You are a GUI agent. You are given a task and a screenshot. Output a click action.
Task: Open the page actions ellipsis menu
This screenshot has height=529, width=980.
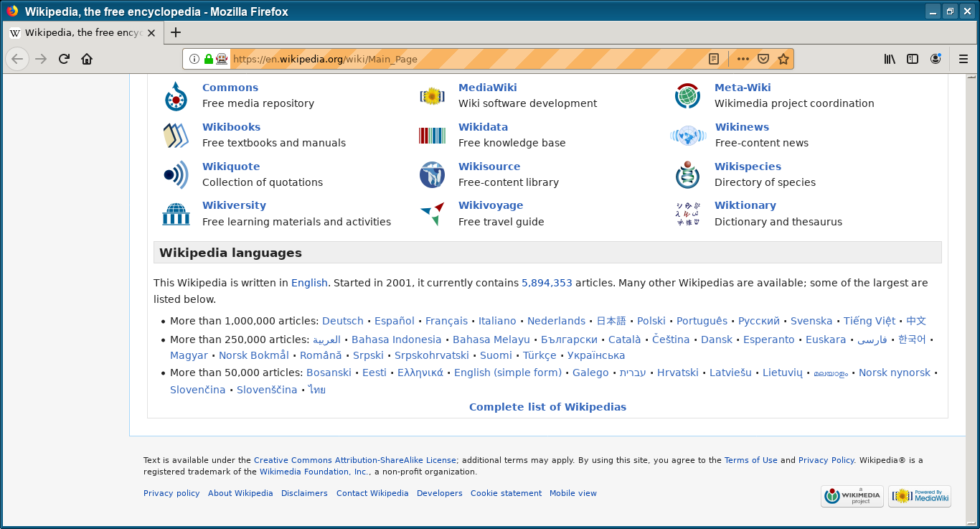(x=743, y=59)
